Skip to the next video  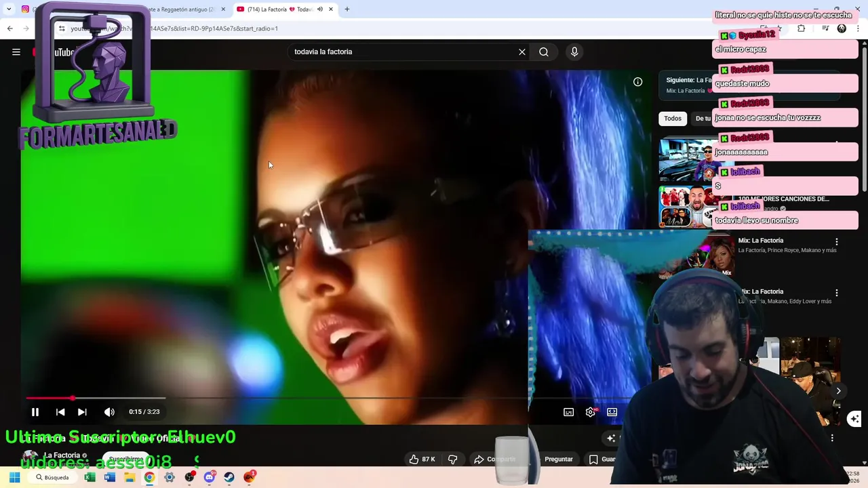point(82,411)
